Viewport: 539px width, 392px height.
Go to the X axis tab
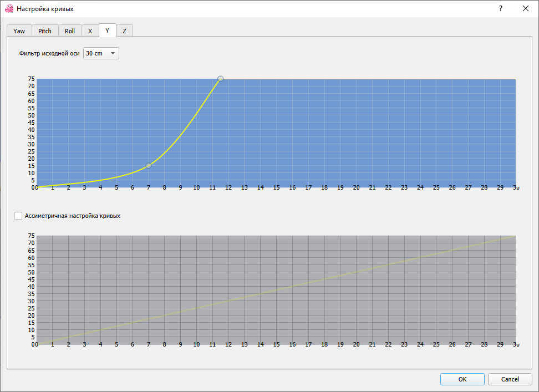pos(90,31)
